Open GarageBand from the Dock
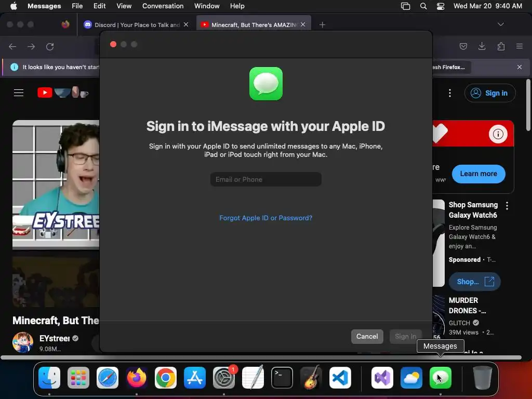Viewport: 532px width, 399px height. pos(311,378)
